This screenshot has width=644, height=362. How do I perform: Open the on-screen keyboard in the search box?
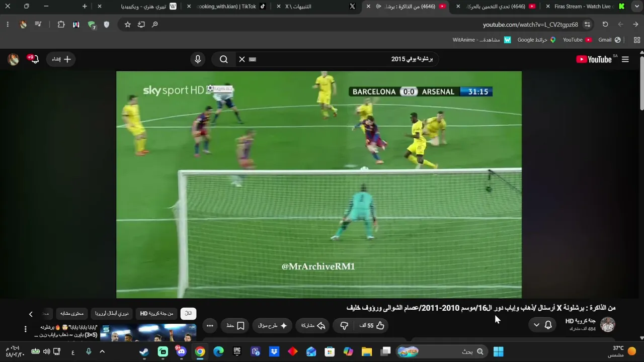click(253, 59)
